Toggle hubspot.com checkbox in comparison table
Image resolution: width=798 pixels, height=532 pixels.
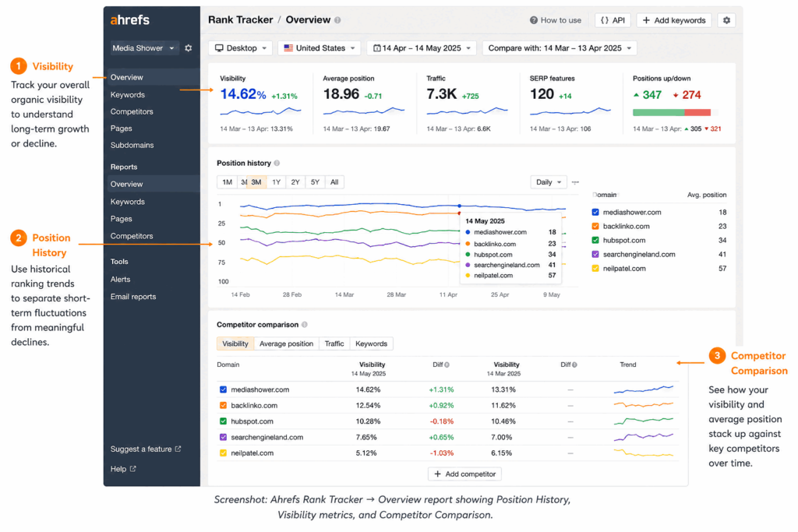223,421
